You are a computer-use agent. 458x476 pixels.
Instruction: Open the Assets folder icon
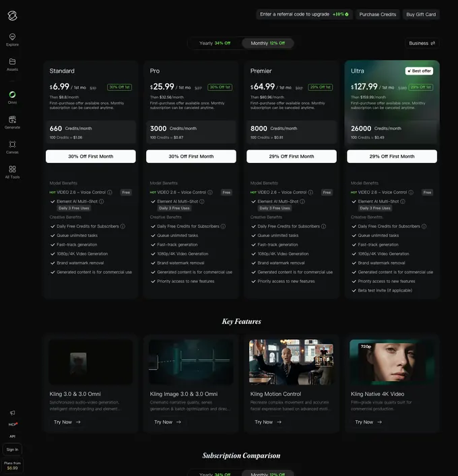[x=12, y=62]
